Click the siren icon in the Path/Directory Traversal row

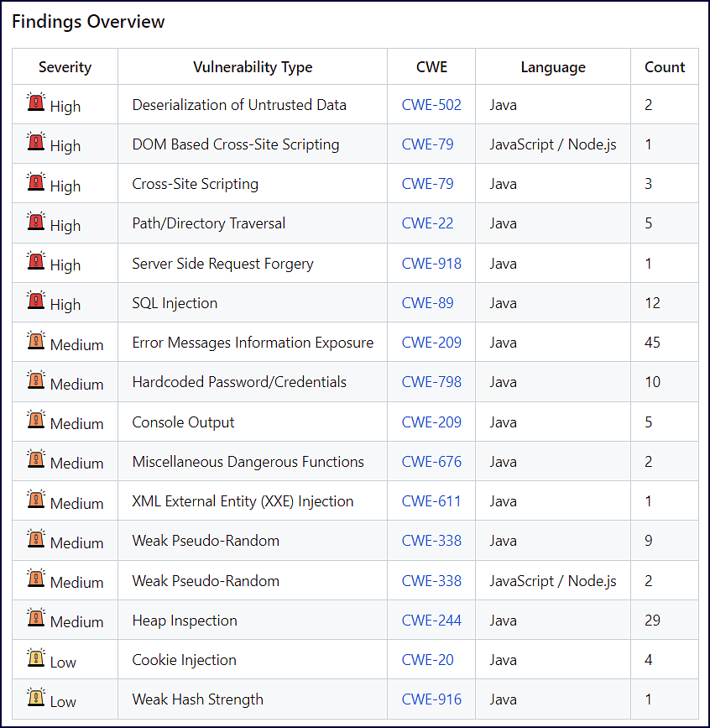(36, 223)
